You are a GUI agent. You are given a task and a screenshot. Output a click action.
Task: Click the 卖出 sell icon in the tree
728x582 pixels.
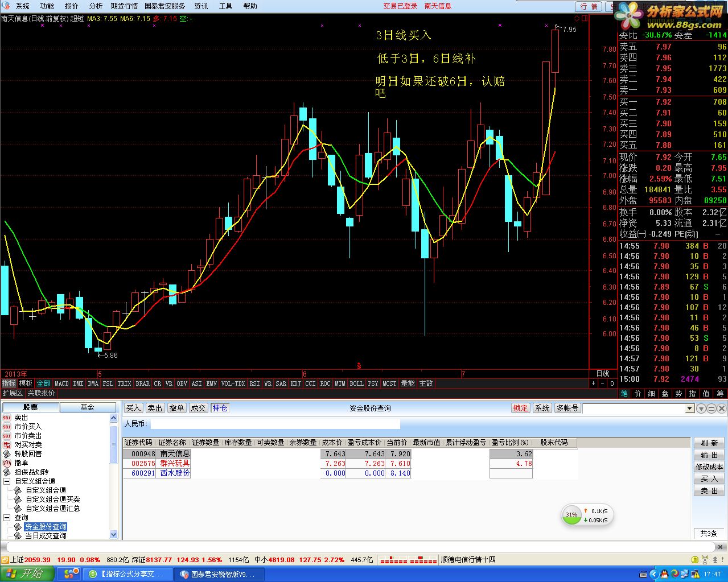click(x=7, y=418)
